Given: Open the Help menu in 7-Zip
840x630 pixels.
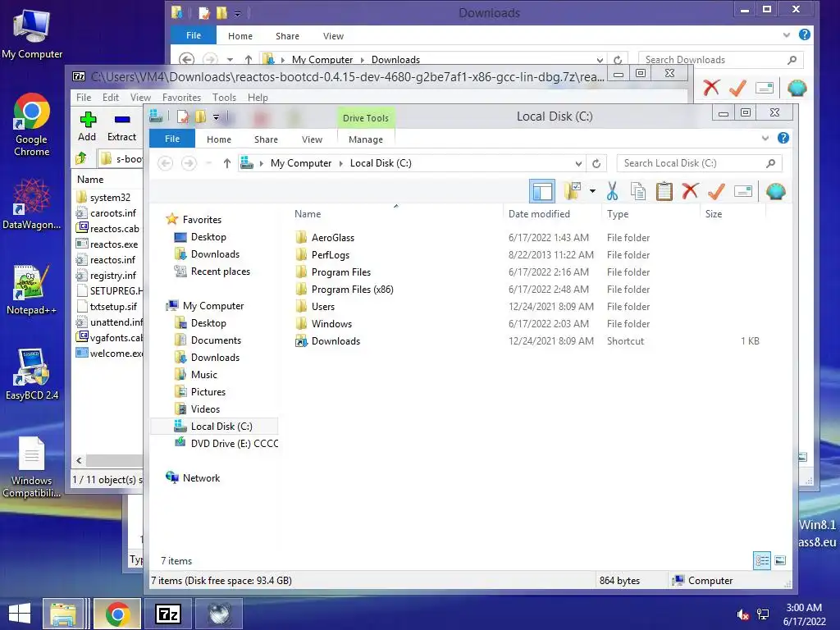Looking at the screenshot, I should [258, 98].
